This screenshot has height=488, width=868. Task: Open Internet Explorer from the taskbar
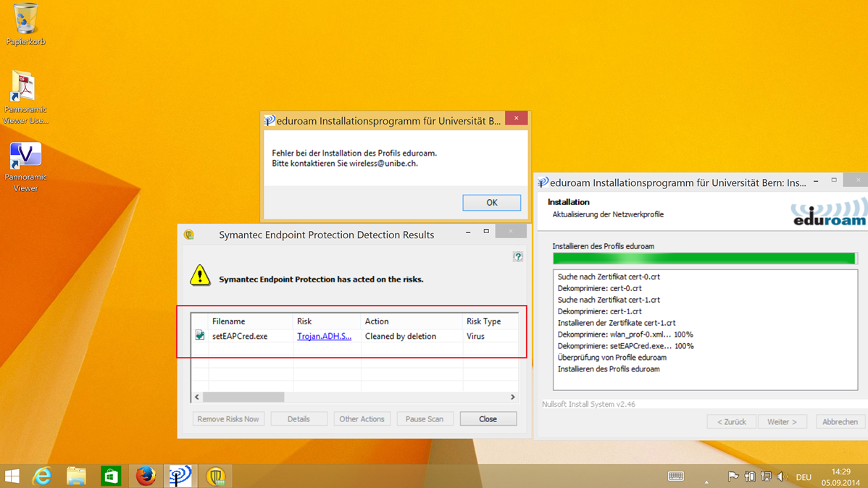tap(42, 476)
